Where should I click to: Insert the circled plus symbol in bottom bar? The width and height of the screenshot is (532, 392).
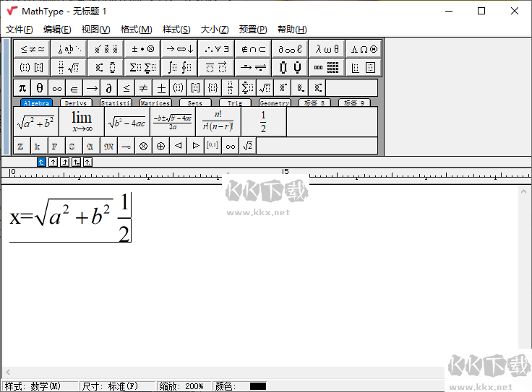(160, 146)
